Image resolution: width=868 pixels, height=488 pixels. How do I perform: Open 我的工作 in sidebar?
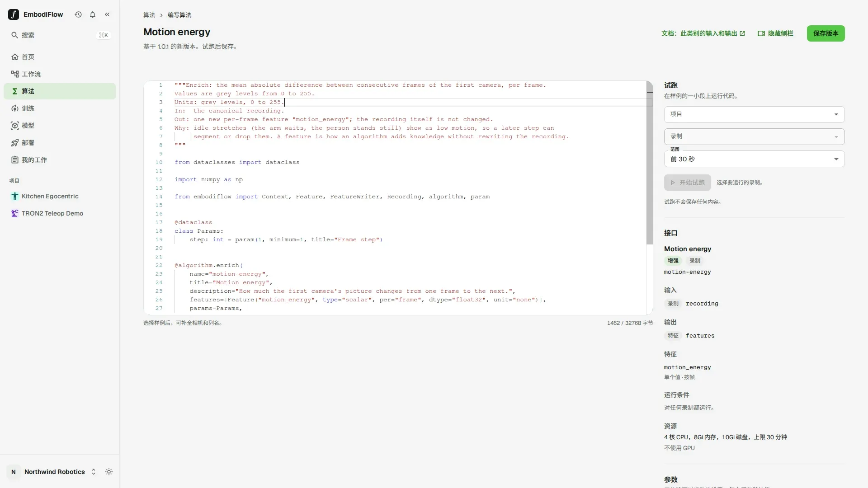tap(60, 160)
